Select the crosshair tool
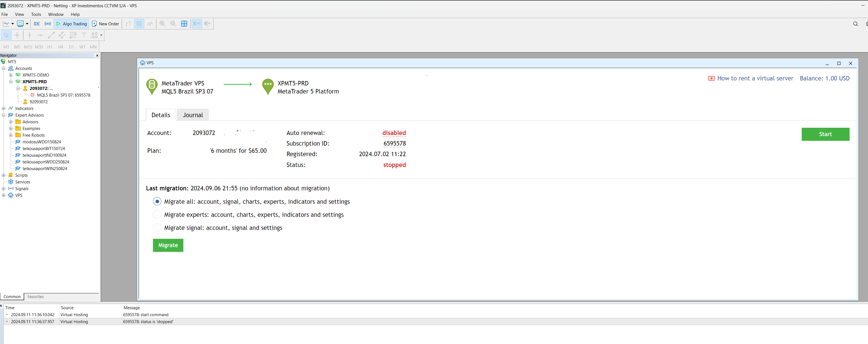This screenshot has width=868, height=344. tap(17, 35)
